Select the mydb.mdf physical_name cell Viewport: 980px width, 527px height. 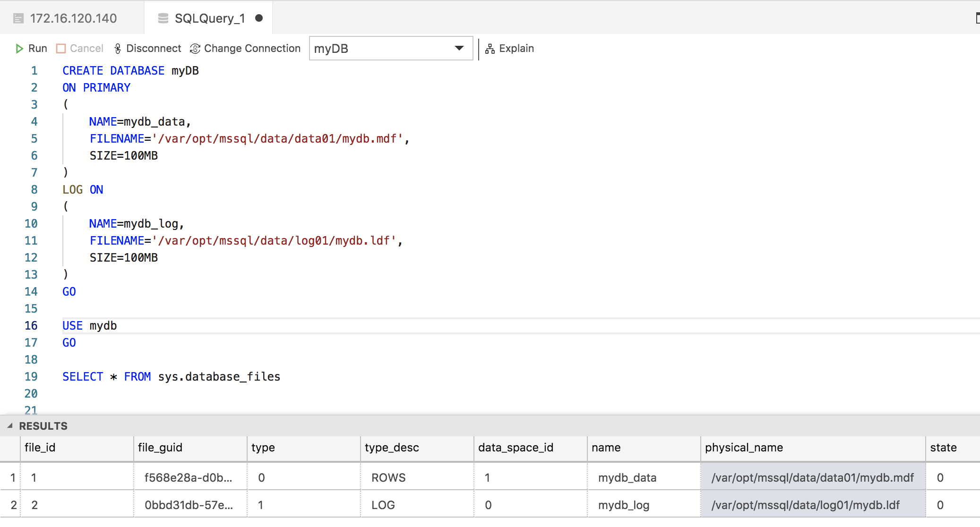(812, 478)
